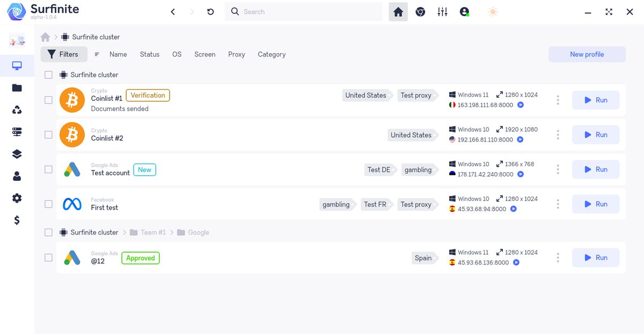The height and width of the screenshot is (334, 644).
Task: Click the dollar billing icon in sidebar
Action: (17, 220)
